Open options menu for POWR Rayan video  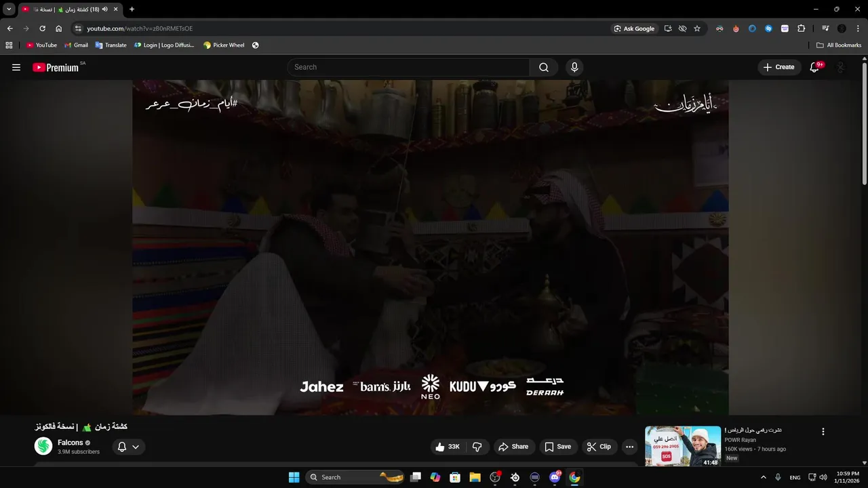pyautogui.click(x=823, y=432)
